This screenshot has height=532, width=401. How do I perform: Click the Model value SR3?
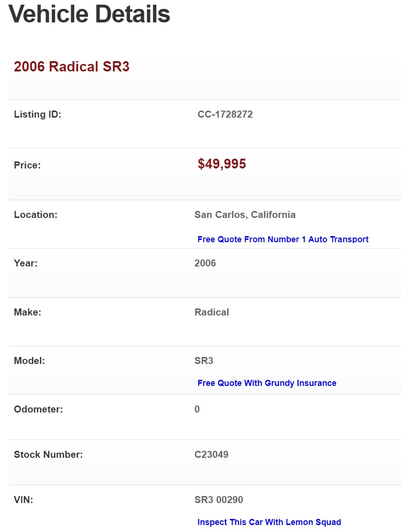click(204, 361)
